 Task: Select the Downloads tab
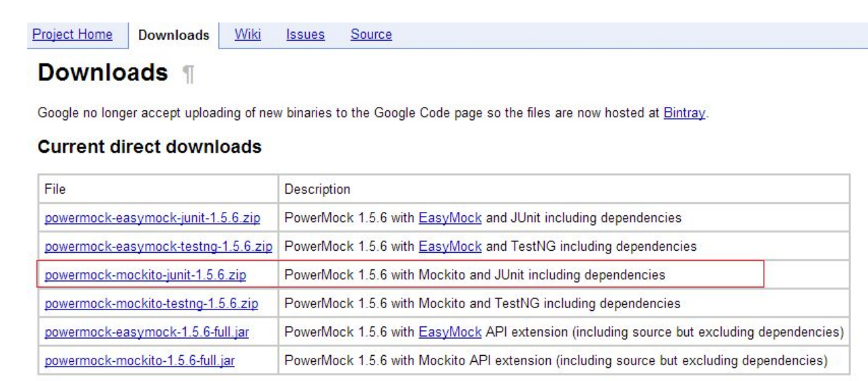point(174,35)
